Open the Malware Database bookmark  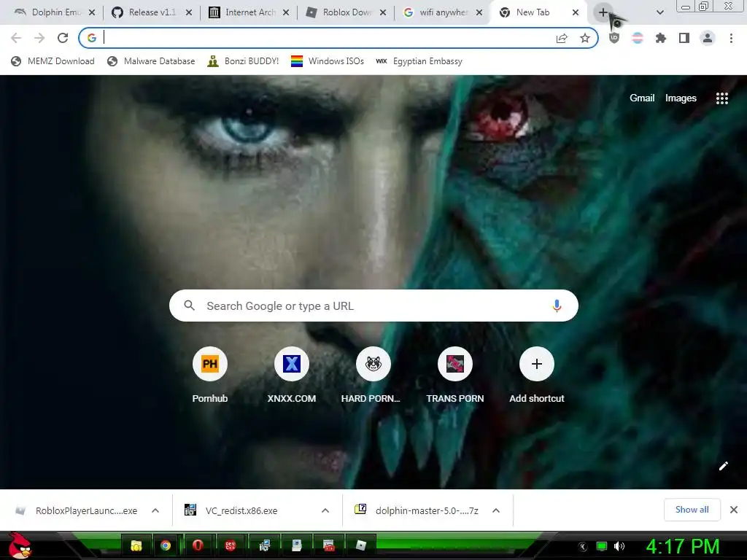[151, 61]
